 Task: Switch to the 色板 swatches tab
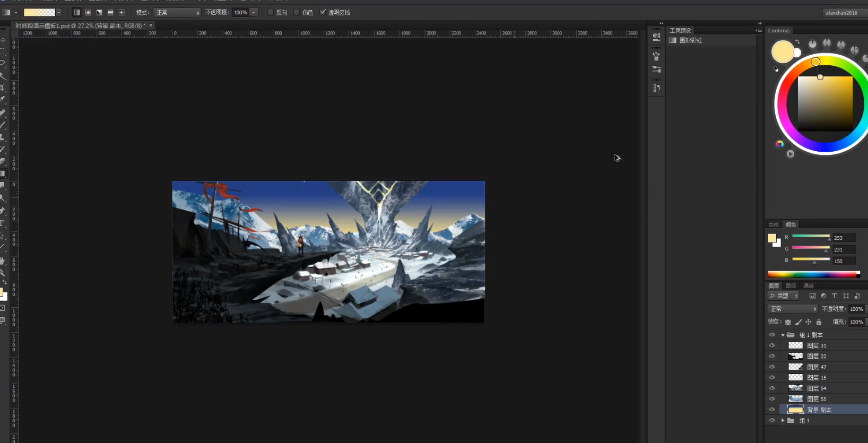click(x=774, y=225)
